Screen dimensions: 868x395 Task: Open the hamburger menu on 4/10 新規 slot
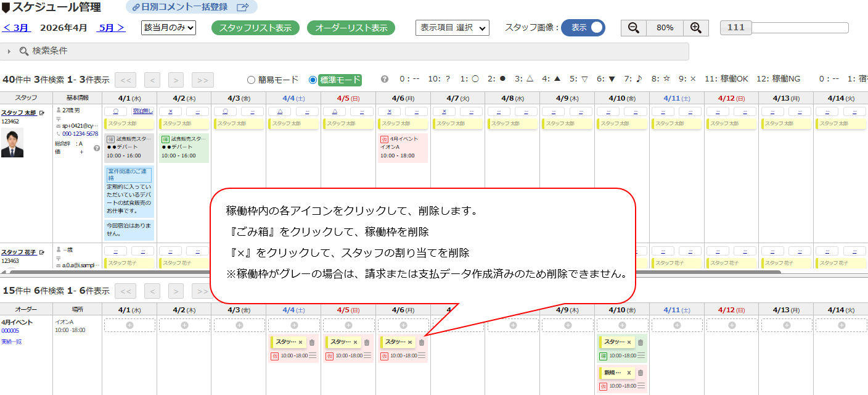641,386
